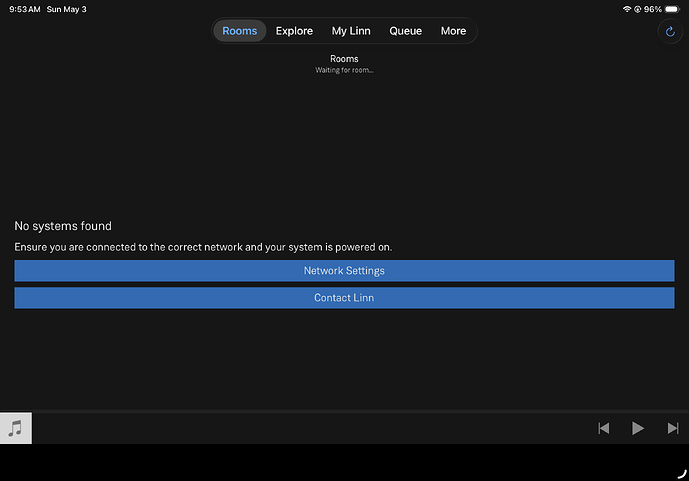Skip to the next track
This screenshot has height=481, width=689.
click(x=673, y=428)
